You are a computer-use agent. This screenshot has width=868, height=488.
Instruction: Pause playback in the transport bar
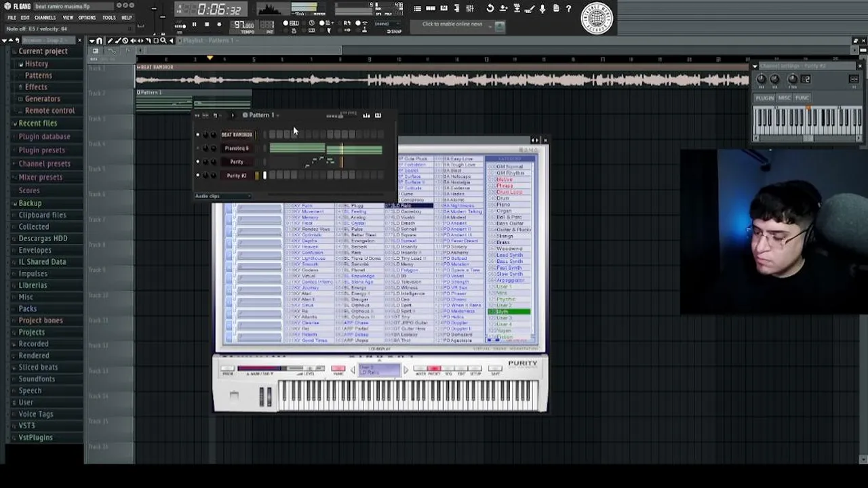click(x=194, y=25)
